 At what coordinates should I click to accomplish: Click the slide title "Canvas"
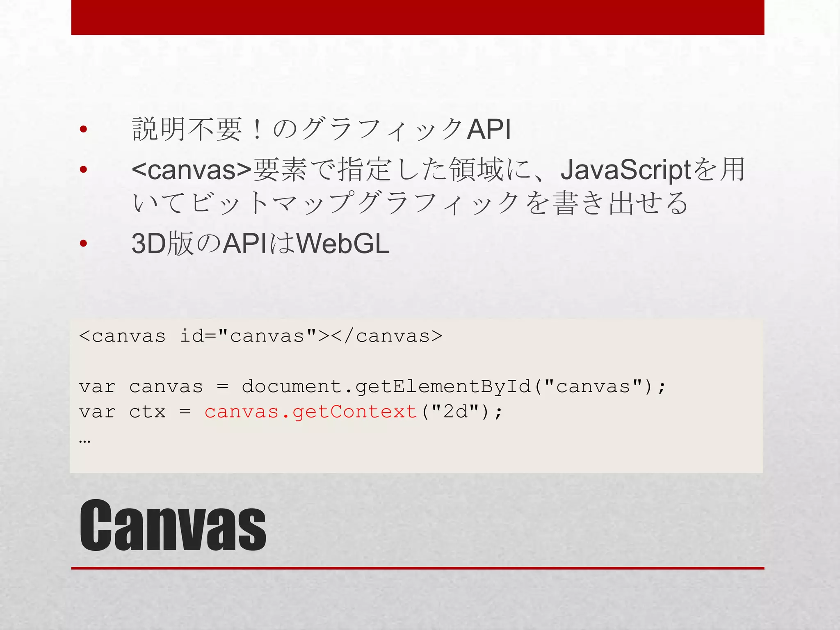pos(173,525)
